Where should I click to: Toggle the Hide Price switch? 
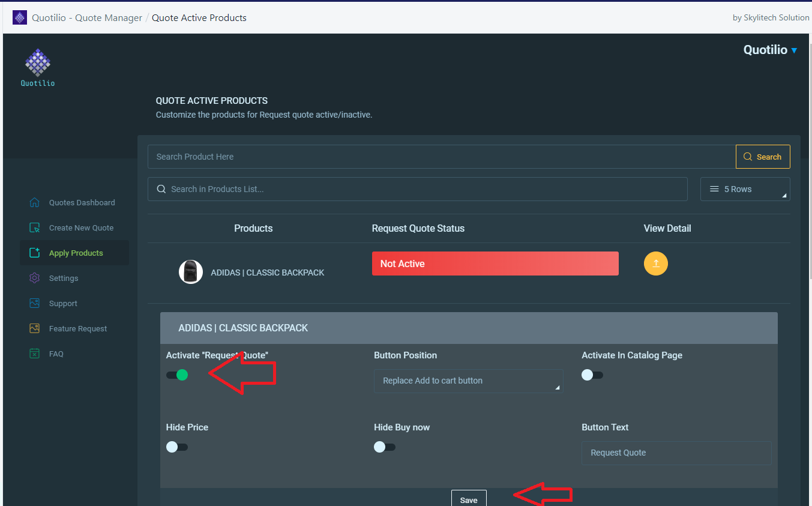click(177, 447)
